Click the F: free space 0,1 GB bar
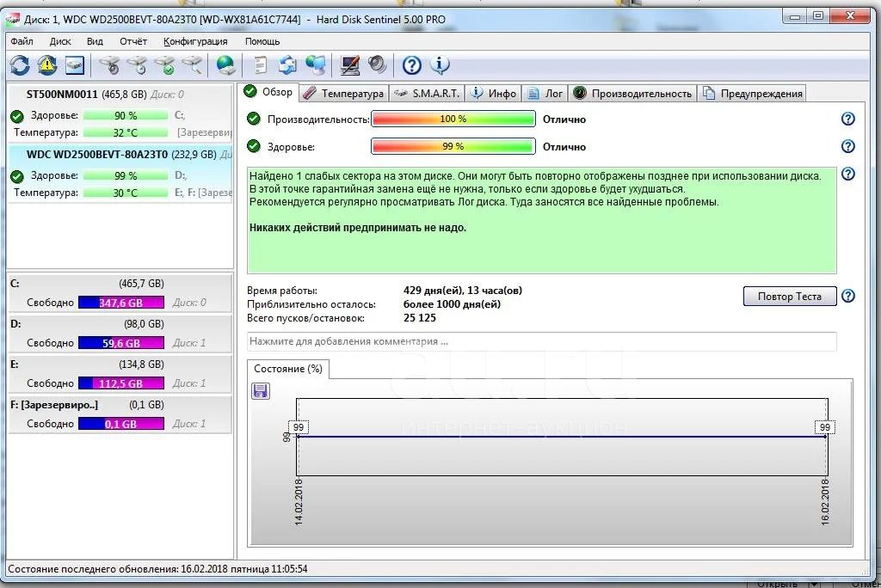 pos(121,424)
